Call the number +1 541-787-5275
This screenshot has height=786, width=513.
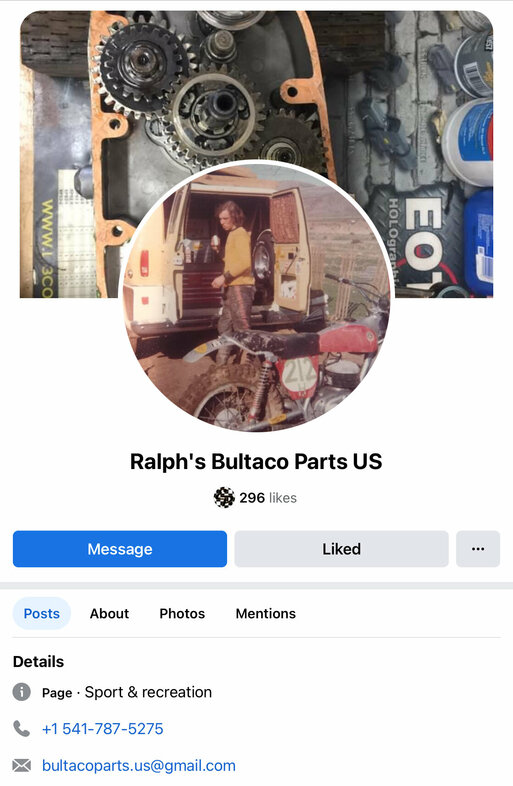point(103,728)
